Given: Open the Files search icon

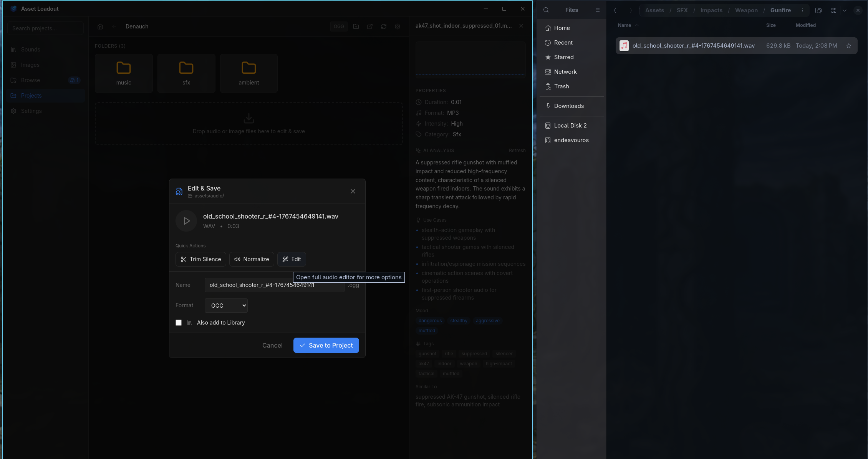Looking at the screenshot, I should 546,10.
